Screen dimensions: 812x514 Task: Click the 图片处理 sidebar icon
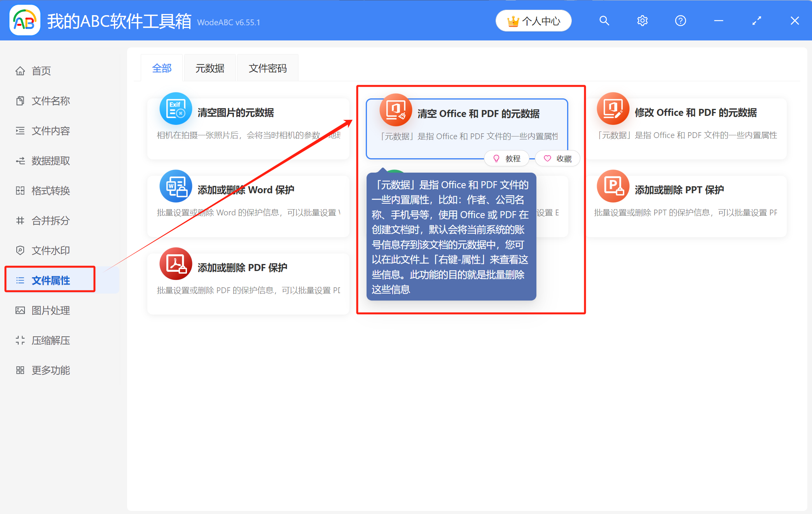click(20, 310)
